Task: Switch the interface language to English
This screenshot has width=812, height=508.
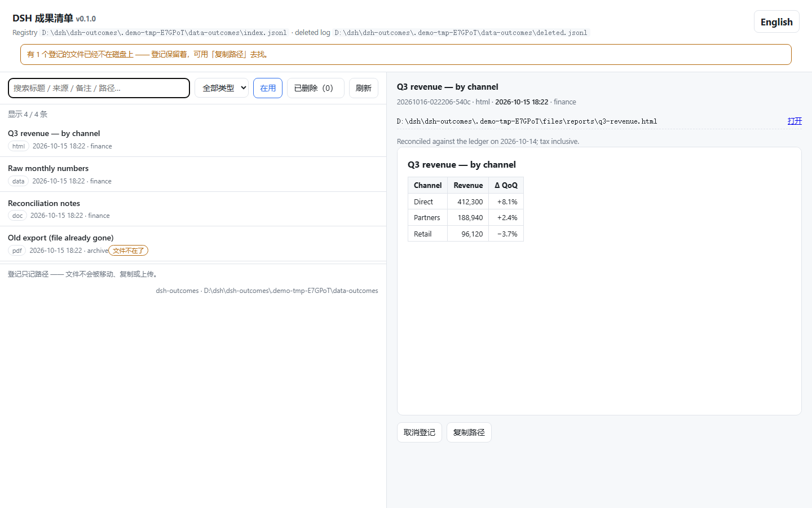Action: 776,21
